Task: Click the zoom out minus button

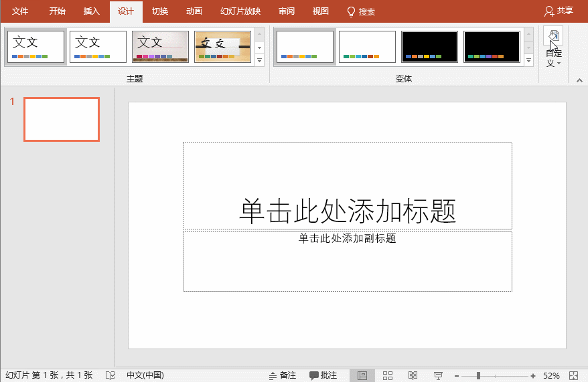Action: click(456, 375)
